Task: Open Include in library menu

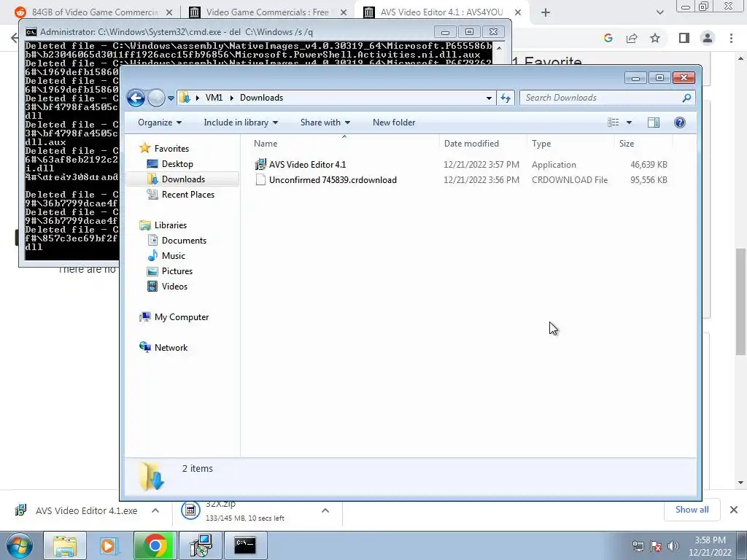Action: [x=241, y=122]
